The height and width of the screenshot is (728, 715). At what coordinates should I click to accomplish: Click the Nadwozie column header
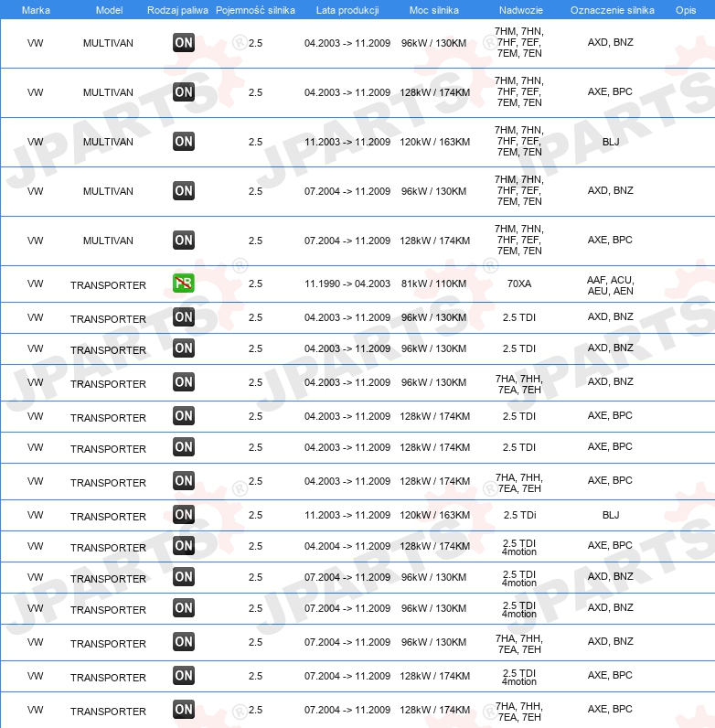click(x=521, y=10)
